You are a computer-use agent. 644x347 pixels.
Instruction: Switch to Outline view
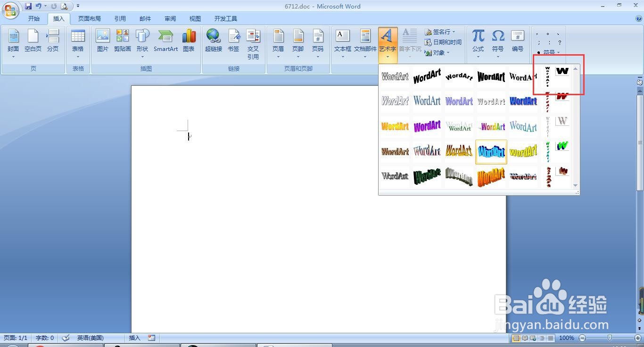[542, 338]
